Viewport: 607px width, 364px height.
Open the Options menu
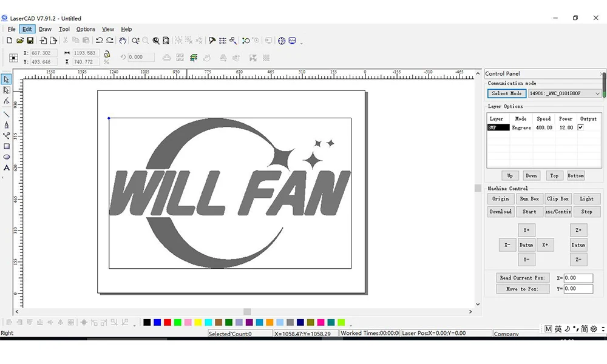coord(86,29)
